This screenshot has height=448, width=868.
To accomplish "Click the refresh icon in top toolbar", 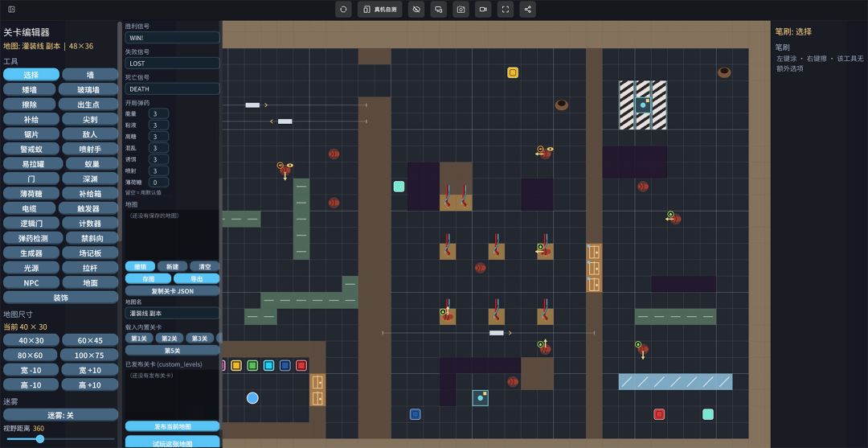I will [343, 10].
